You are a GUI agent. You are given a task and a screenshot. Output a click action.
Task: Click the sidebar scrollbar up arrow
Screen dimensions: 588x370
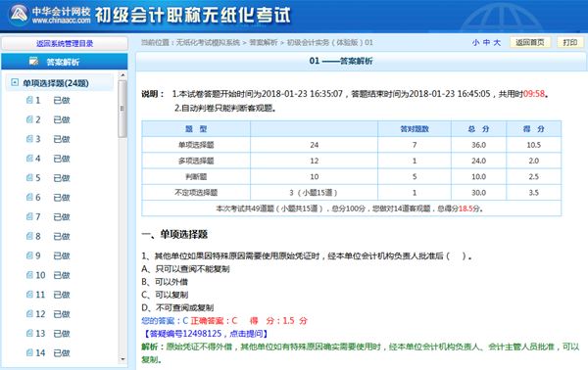[122, 75]
